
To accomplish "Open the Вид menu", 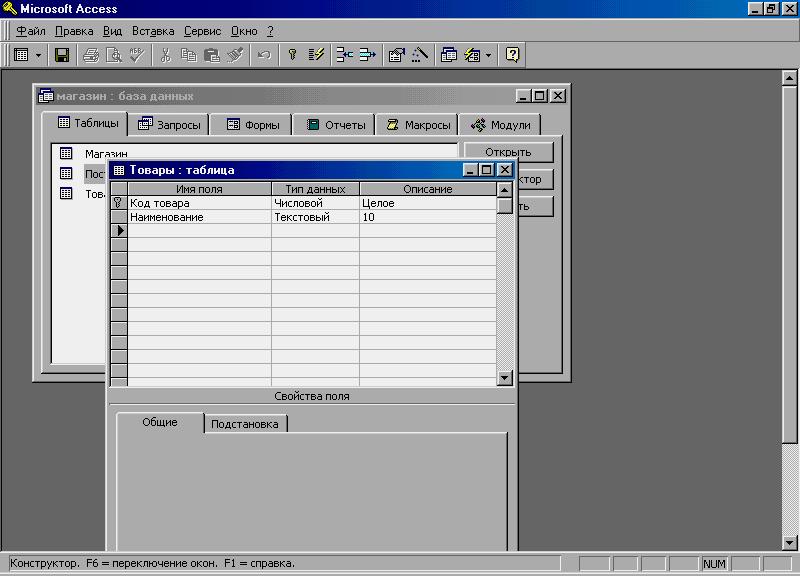I will [x=112, y=31].
